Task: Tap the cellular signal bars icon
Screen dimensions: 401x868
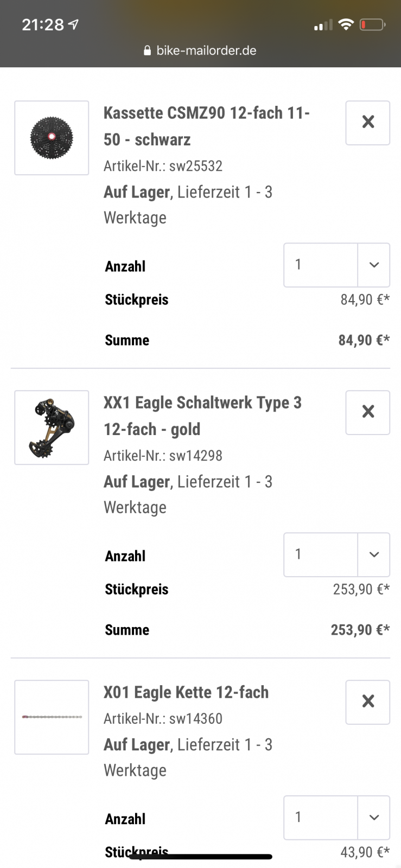Action: pyautogui.click(x=323, y=25)
